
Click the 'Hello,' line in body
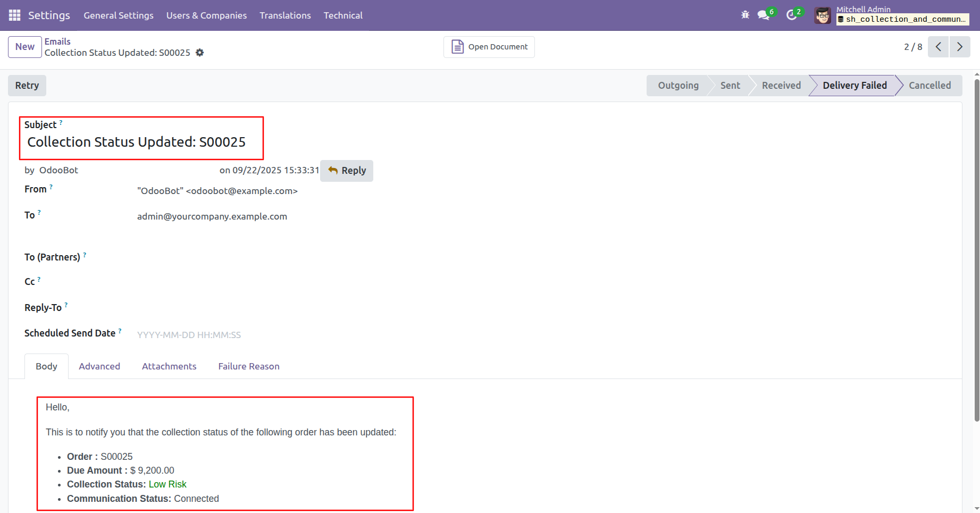[x=57, y=407]
